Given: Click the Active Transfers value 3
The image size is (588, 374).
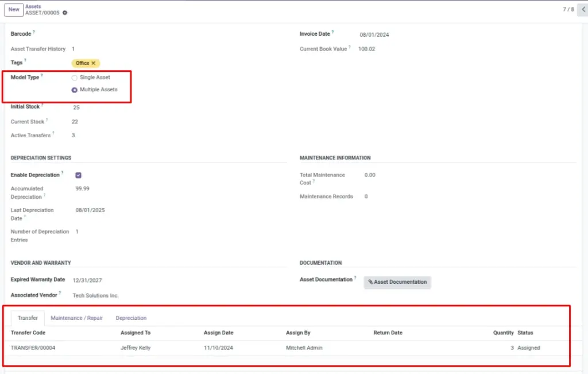Looking at the screenshot, I should 73,136.
